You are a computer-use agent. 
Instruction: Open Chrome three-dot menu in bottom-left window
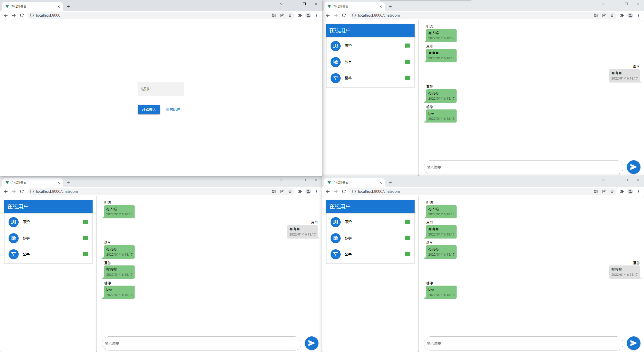click(316, 191)
